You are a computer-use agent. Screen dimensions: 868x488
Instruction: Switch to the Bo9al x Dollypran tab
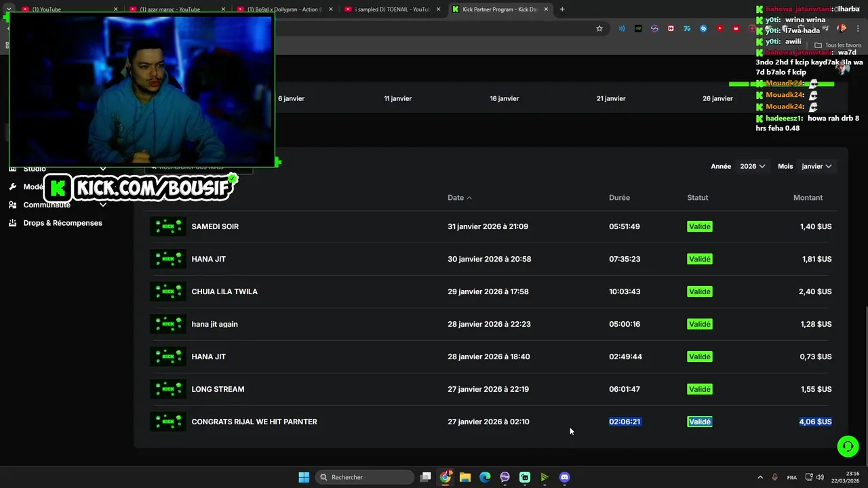pos(283,9)
